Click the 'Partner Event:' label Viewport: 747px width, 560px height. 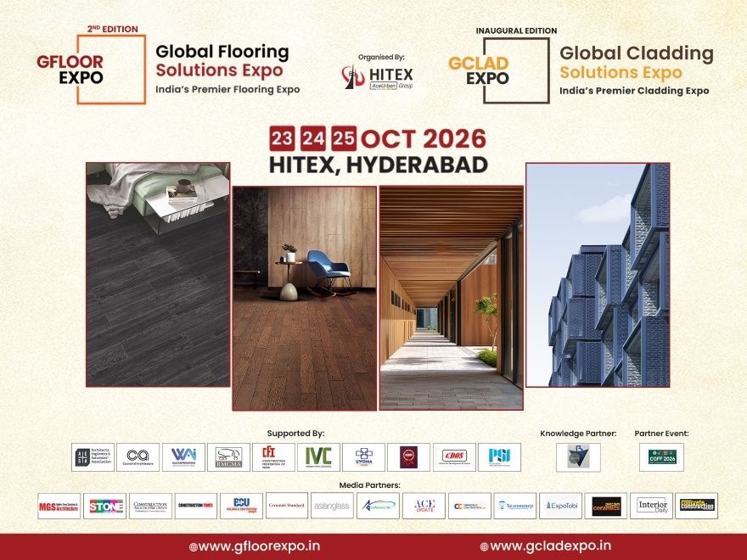point(662,434)
